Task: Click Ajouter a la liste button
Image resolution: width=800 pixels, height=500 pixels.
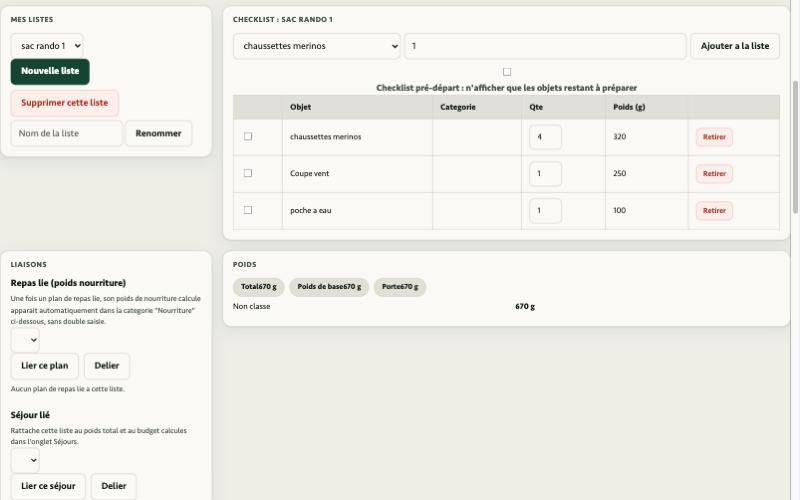Action: pos(735,46)
